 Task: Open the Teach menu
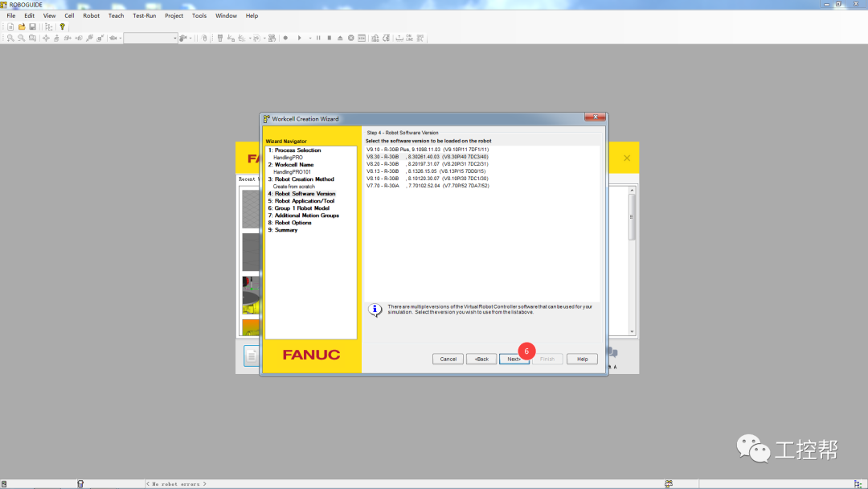(116, 15)
